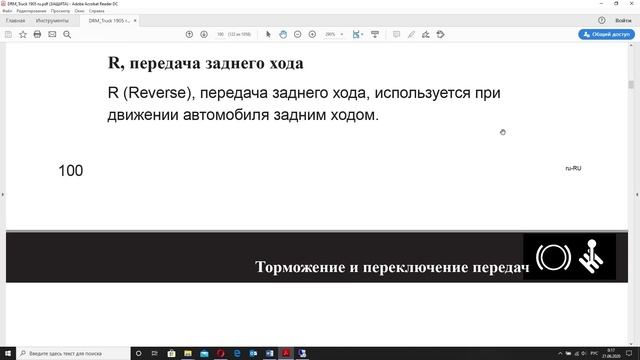Open the Справка menu

[x=97, y=11]
